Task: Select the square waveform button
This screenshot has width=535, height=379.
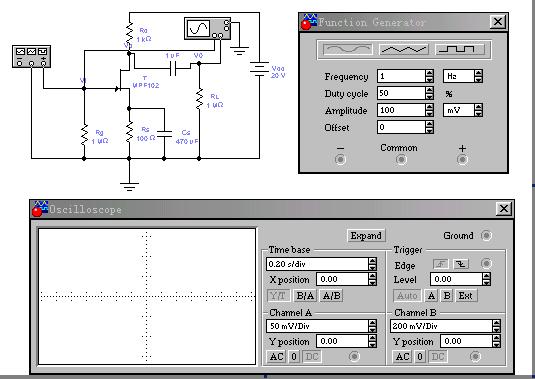Action: point(460,50)
